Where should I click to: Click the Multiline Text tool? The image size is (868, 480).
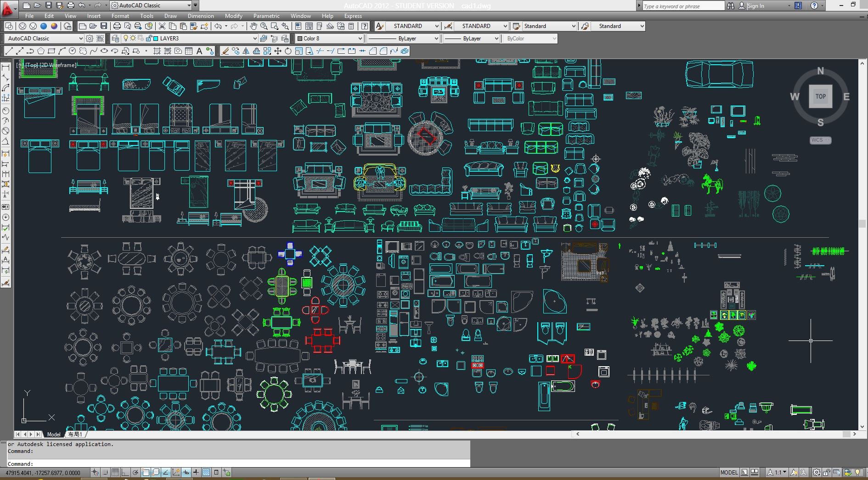tap(199, 51)
